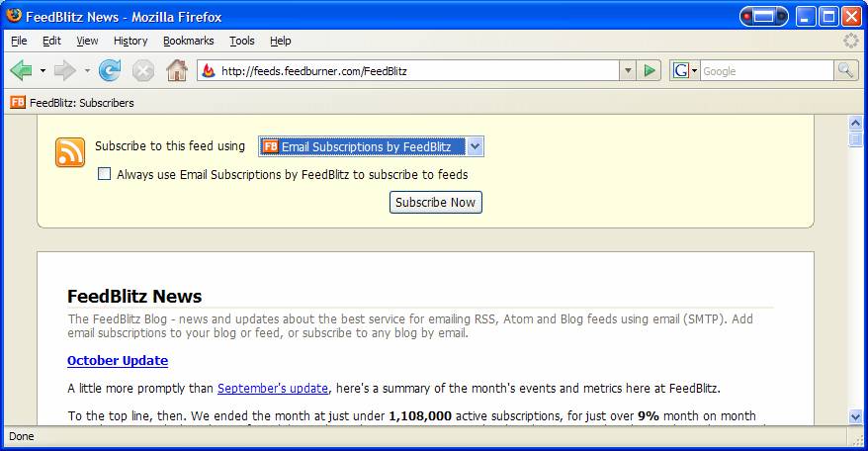Click into the Google search box
Viewport: 868px width, 451px height.
click(767, 71)
